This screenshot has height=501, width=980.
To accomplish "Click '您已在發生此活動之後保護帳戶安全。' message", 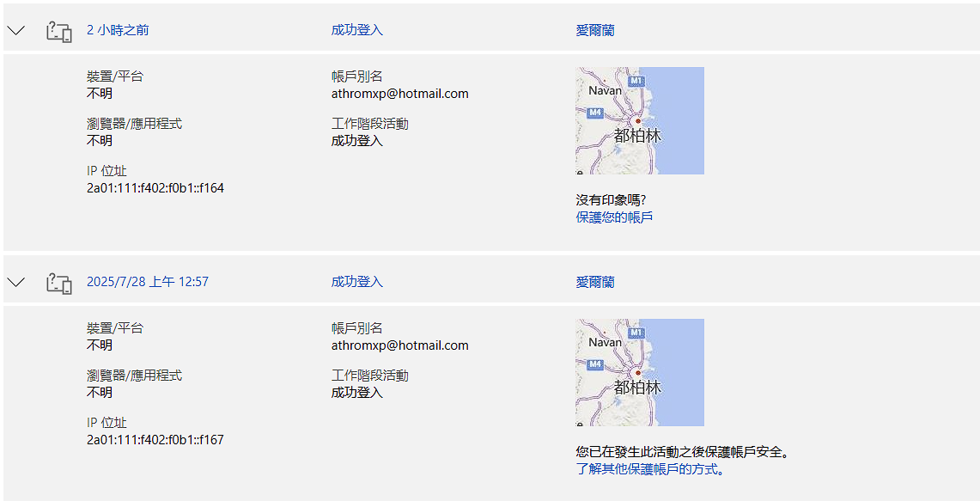I will coord(683,452).
